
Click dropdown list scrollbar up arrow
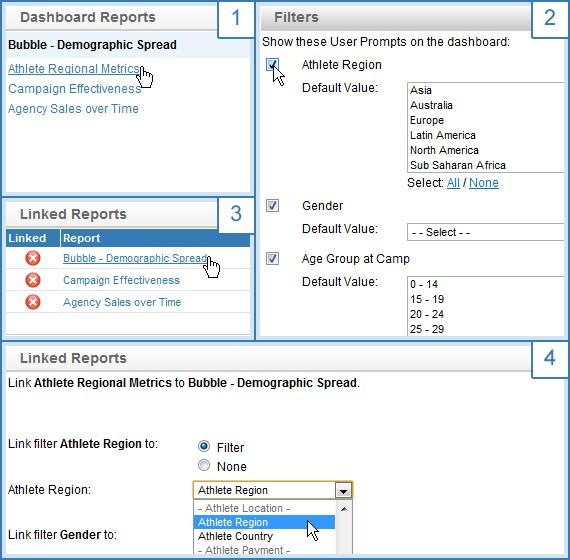point(344,509)
